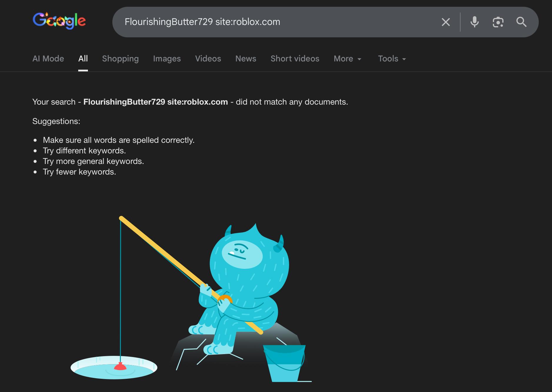Click the bold search query in message
This screenshot has width=552, height=392.
coord(156,102)
